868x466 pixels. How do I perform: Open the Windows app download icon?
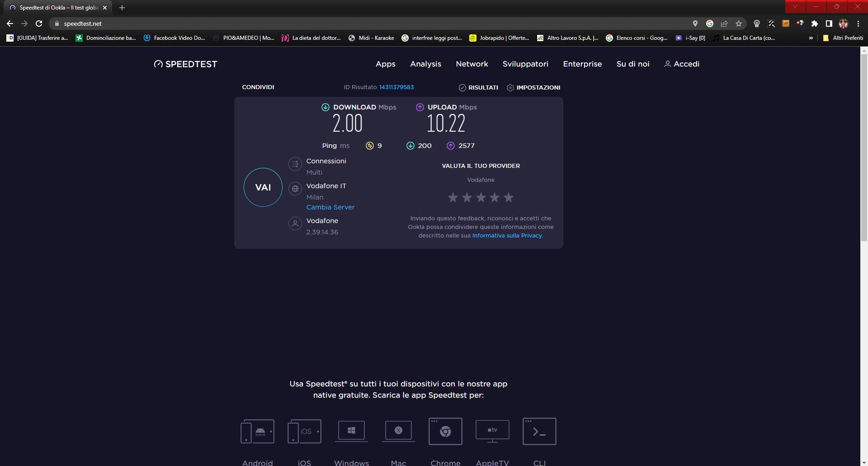[351, 431]
